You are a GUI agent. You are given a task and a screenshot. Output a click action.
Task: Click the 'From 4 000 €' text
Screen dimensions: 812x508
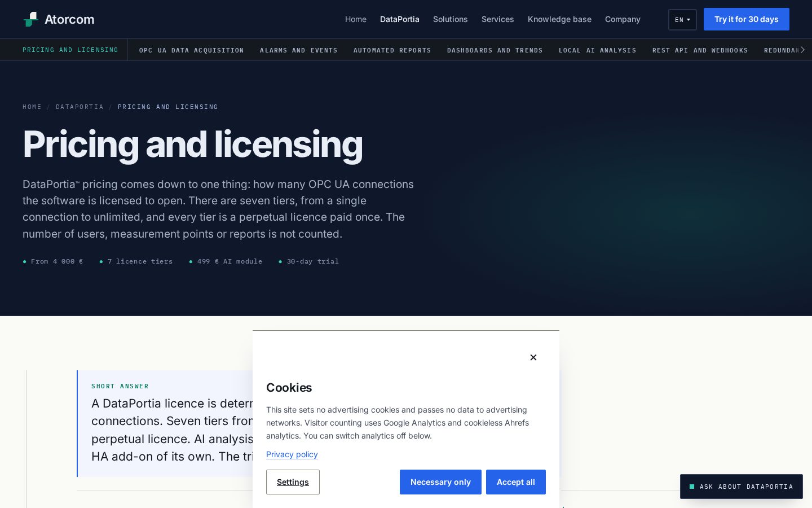coord(57,261)
